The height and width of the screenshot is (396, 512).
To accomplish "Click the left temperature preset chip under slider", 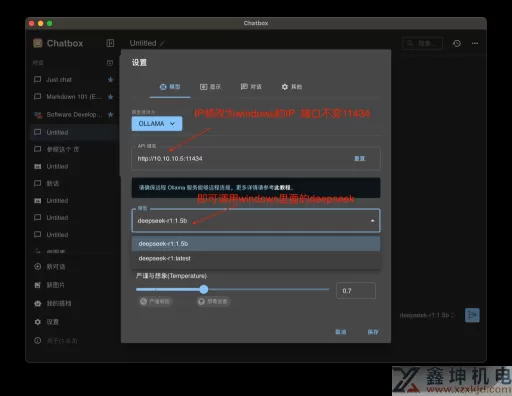I will [x=155, y=301].
